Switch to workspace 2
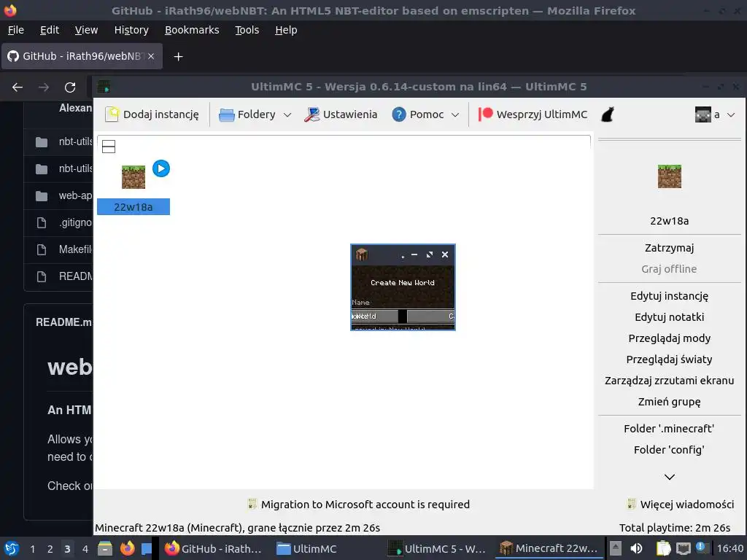The height and width of the screenshot is (560, 747). tap(50, 549)
